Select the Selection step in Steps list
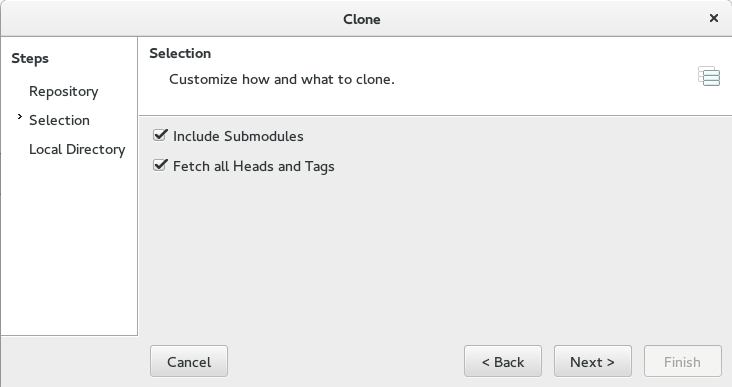732x387 pixels. [x=59, y=120]
